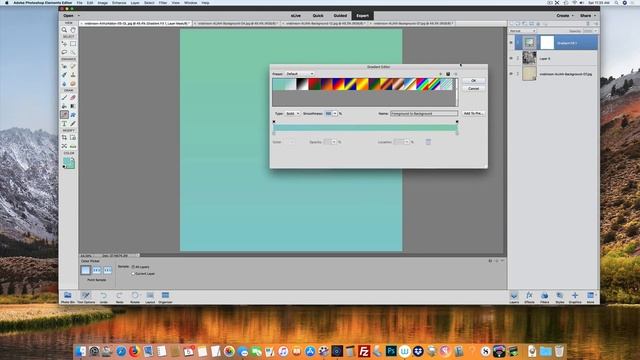
Task: Select the Eraser tool
Action: pos(73,98)
